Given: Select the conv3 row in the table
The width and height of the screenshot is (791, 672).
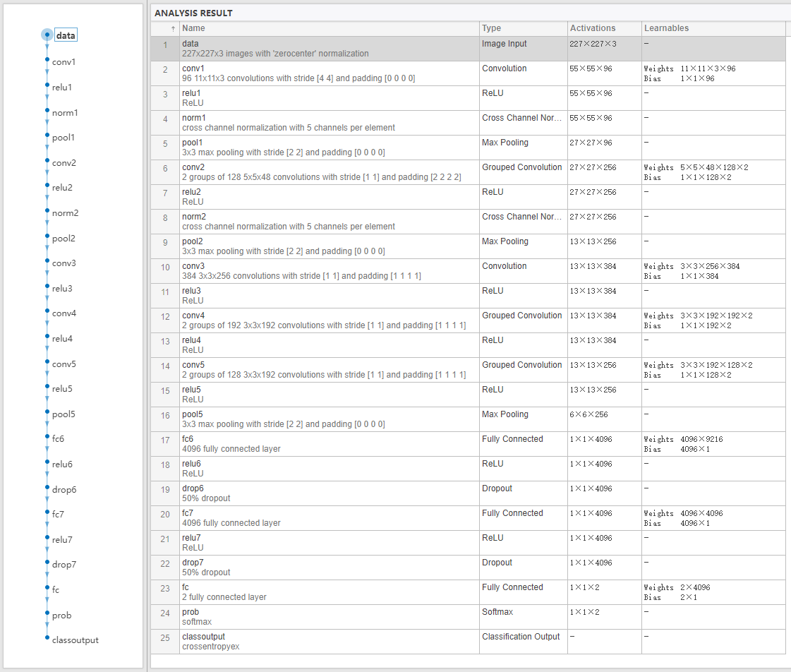Looking at the screenshot, I should point(468,271).
